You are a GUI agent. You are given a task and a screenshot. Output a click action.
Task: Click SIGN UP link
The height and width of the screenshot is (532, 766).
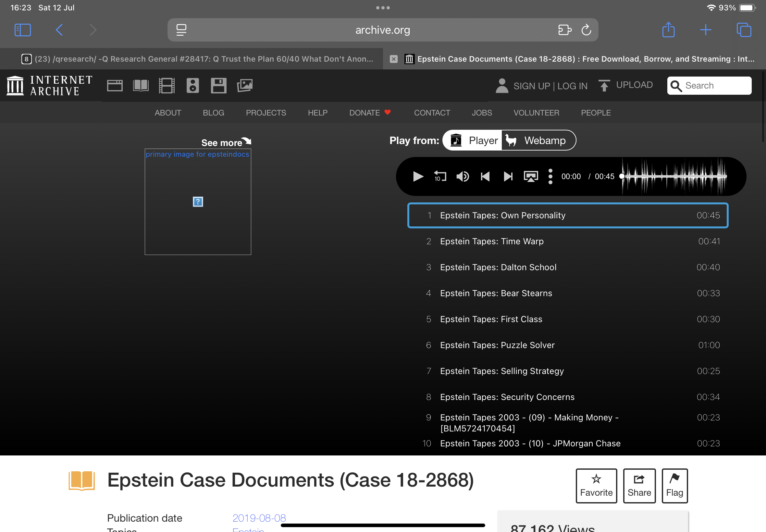[x=532, y=86]
